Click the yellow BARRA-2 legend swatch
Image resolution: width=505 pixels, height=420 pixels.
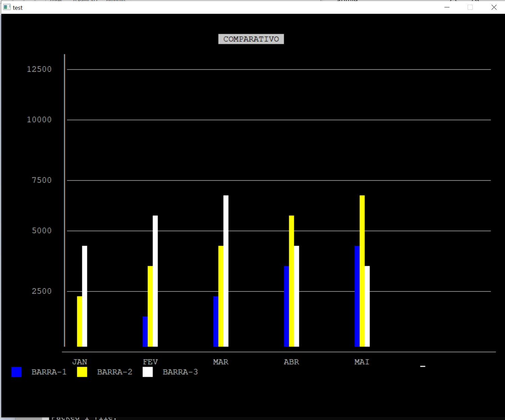point(82,372)
